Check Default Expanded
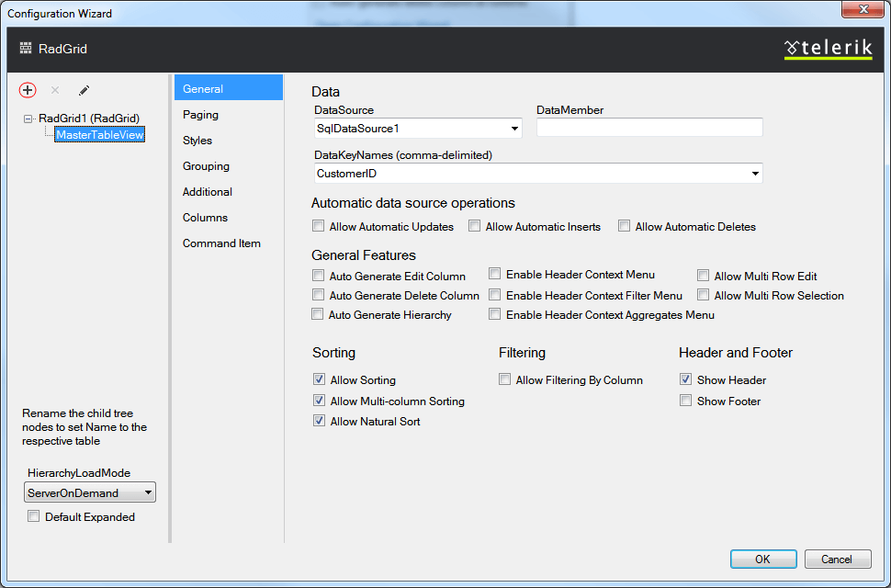The width and height of the screenshot is (891, 588). tap(34, 516)
